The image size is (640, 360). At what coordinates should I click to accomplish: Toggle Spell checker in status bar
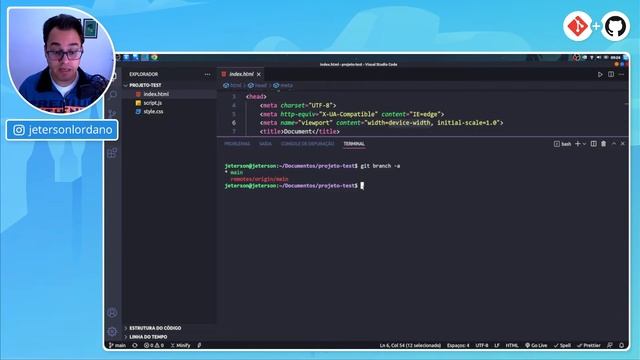[x=562, y=345]
